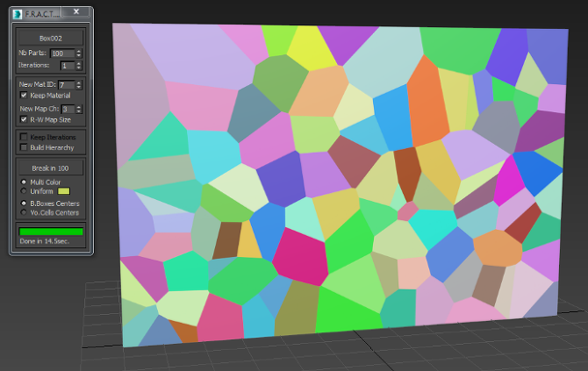
Task: Click the Done in 14.5sec status text
Action: click(x=44, y=241)
